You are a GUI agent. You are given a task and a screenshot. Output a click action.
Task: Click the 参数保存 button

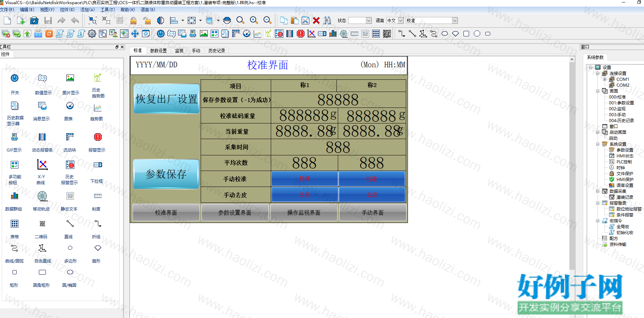coord(166,174)
